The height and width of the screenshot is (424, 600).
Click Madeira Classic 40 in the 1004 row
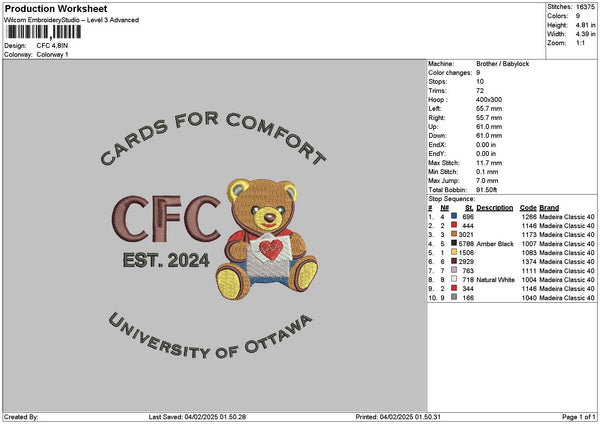pyautogui.click(x=567, y=280)
